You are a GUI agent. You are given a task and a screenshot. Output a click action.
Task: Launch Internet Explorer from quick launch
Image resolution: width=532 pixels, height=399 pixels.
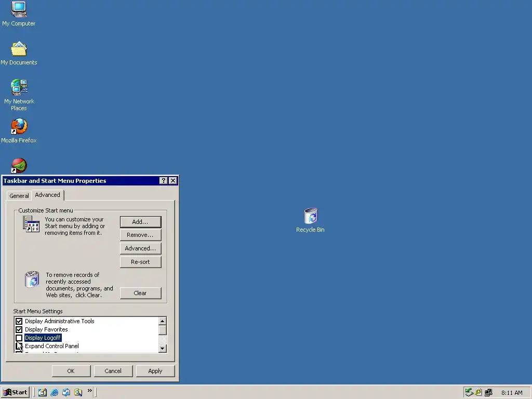(54, 392)
